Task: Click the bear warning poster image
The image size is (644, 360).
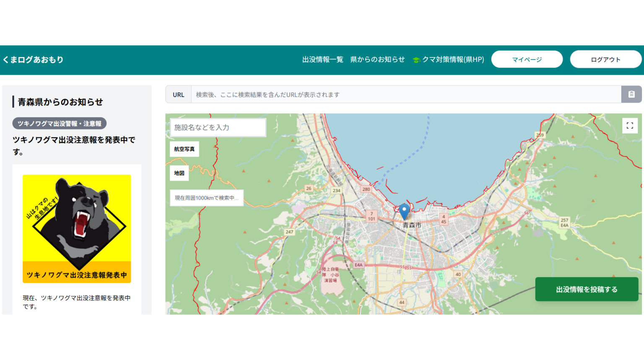Action: point(77,228)
